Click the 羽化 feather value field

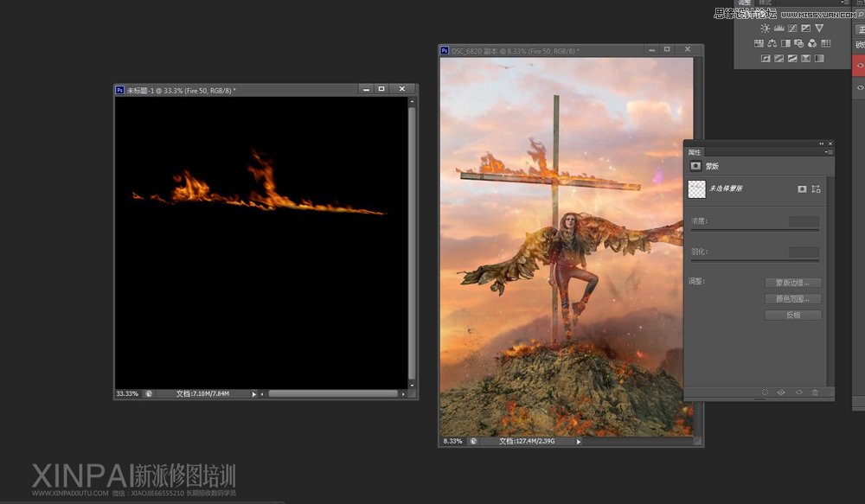[x=804, y=252]
